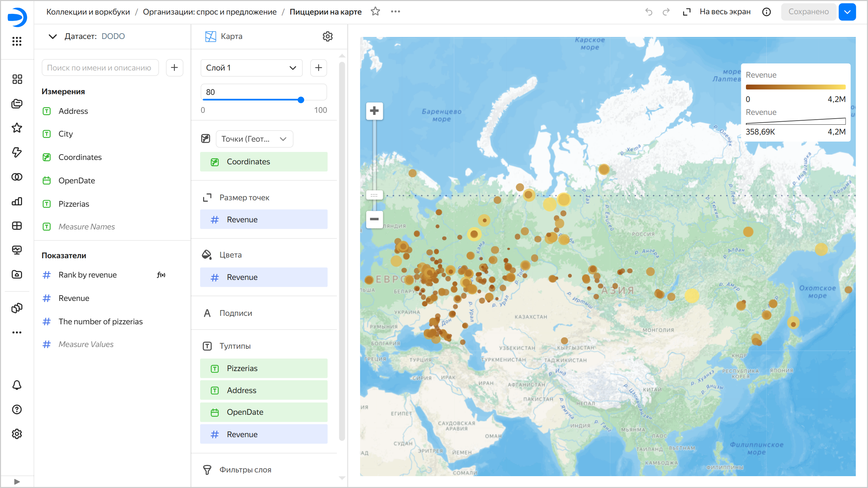The image size is (868, 488).
Task: Focus the field search input box
Action: (100, 67)
